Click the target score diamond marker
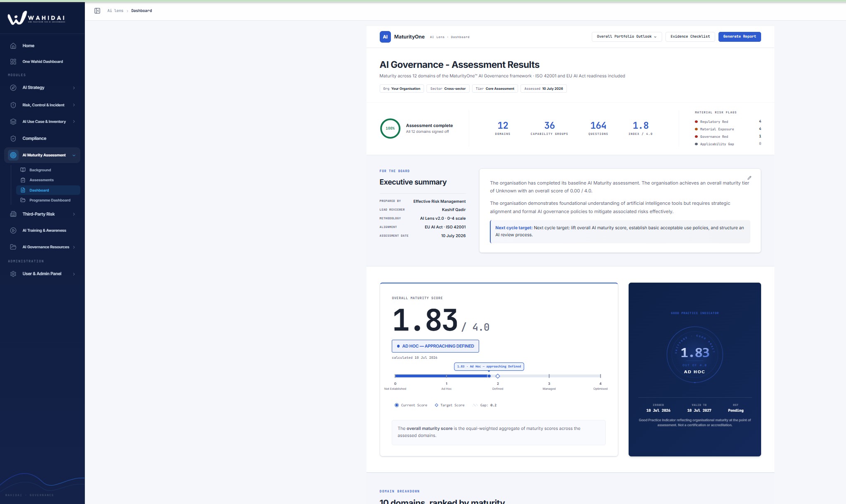 click(x=498, y=376)
